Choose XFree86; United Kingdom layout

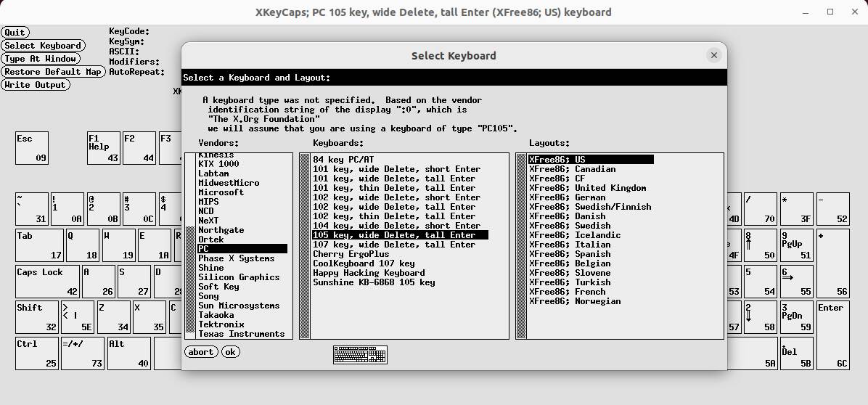click(587, 188)
